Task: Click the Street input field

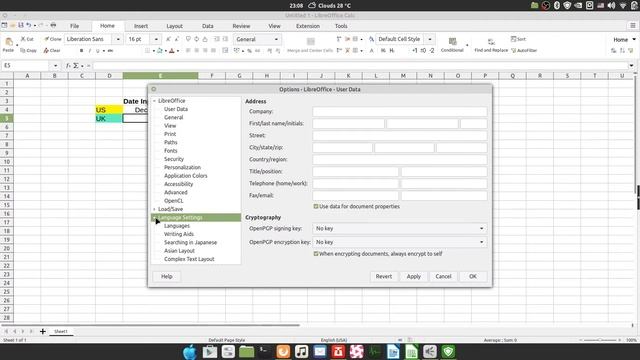Action: 400,136
